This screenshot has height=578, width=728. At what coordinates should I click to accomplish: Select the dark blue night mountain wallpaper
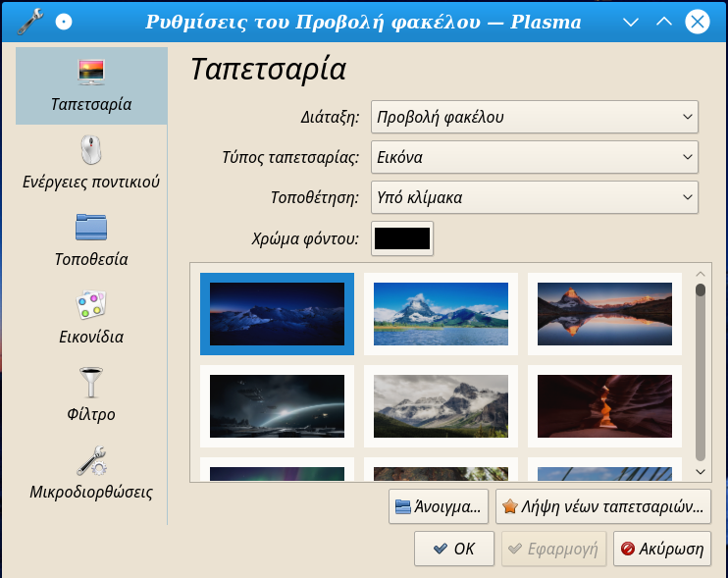tap(278, 314)
